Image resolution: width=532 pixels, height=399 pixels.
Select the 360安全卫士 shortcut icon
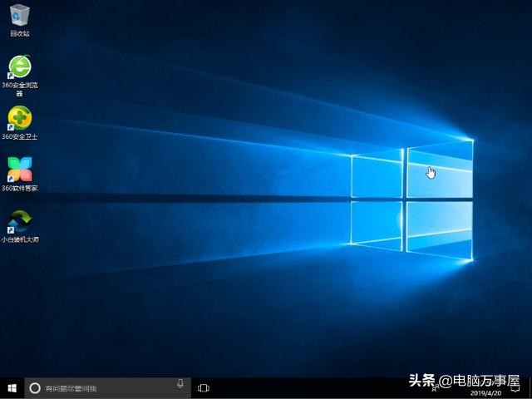coord(20,122)
